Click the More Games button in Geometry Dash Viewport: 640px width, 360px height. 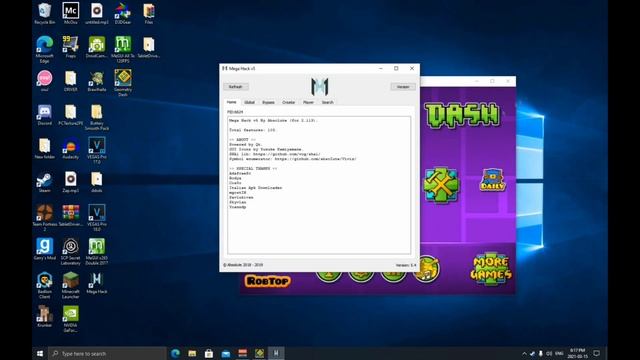(491, 268)
